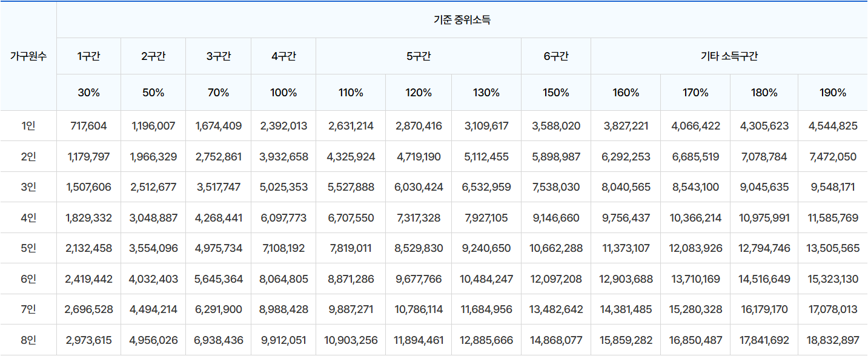Click the value 17,078,013
Viewport: 868px width, 356px height.
(x=833, y=309)
